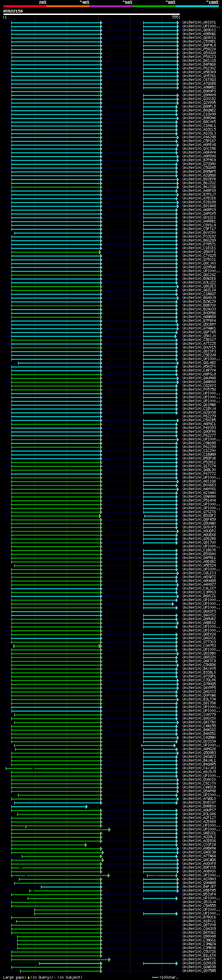Open the UniRef100_A6R4V4 entry

click(199, 153)
